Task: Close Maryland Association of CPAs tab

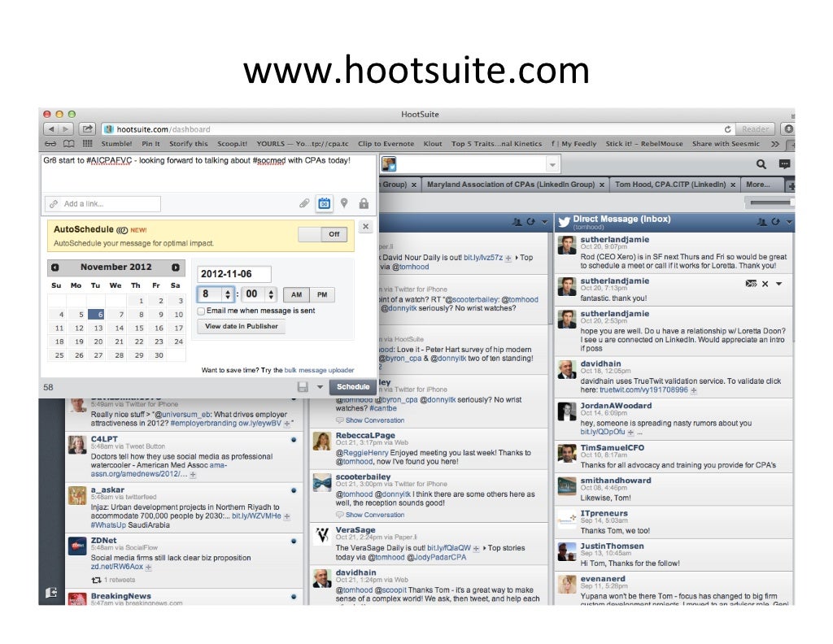Action: pyautogui.click(x=602, y=185)
